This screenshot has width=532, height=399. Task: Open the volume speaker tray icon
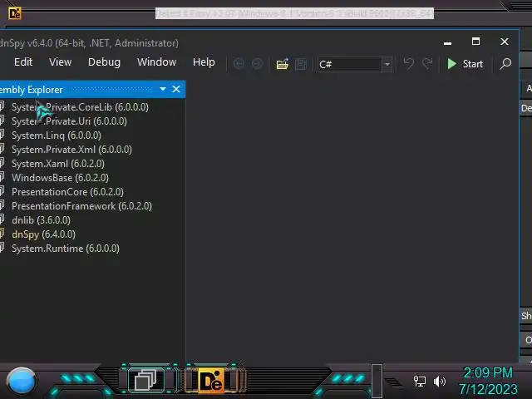click(x=440, y=382)
